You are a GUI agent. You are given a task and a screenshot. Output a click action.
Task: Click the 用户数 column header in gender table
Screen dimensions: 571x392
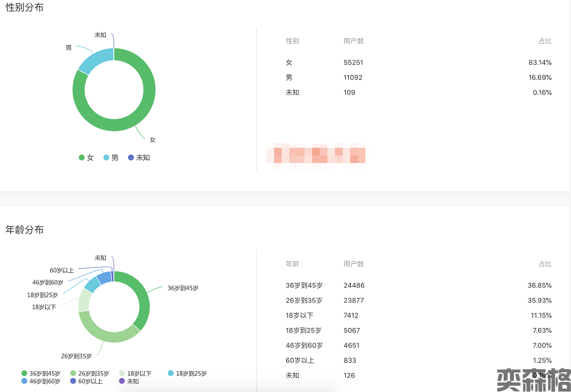(353, 41)
